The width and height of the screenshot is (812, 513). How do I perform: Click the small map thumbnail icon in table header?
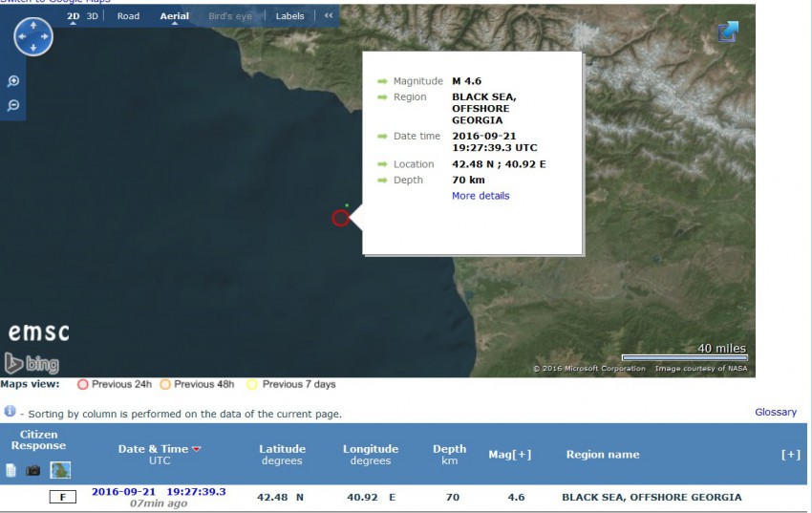coord(60,470)
